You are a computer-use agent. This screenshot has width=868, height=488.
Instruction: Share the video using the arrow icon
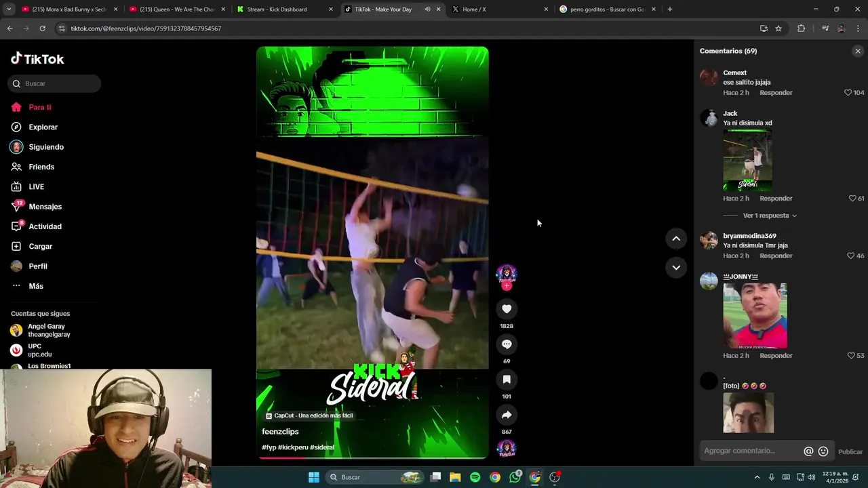(x=507, y=415)
